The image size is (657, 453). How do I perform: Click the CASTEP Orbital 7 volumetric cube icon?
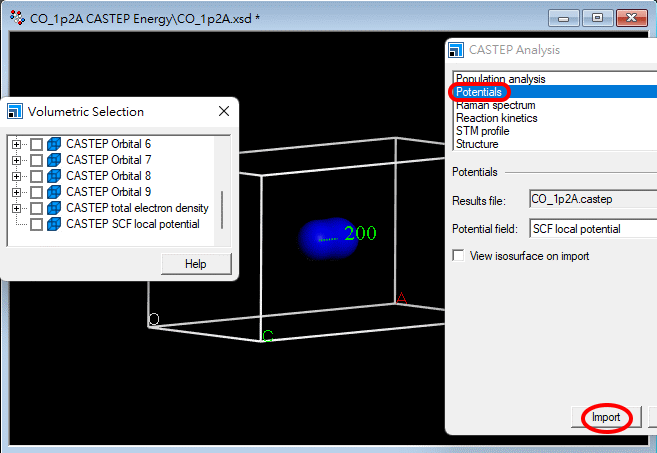[x=54, y=160]
